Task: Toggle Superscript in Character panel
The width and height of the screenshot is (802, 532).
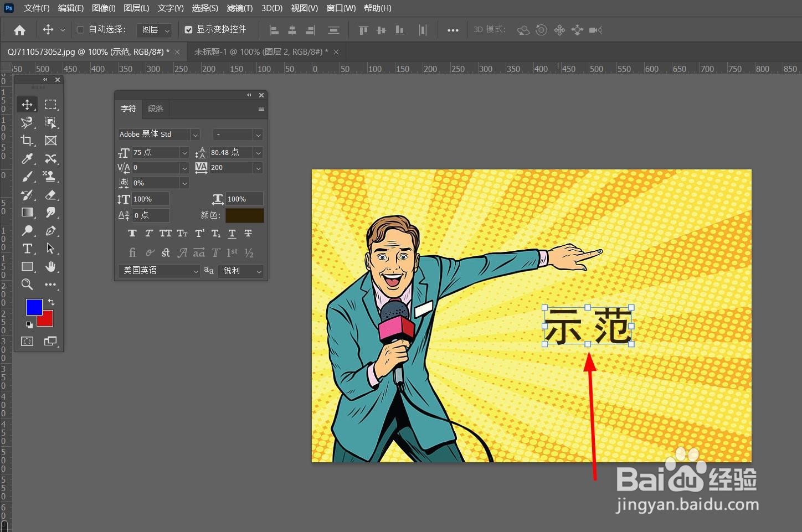Action: tap(199, 234)
